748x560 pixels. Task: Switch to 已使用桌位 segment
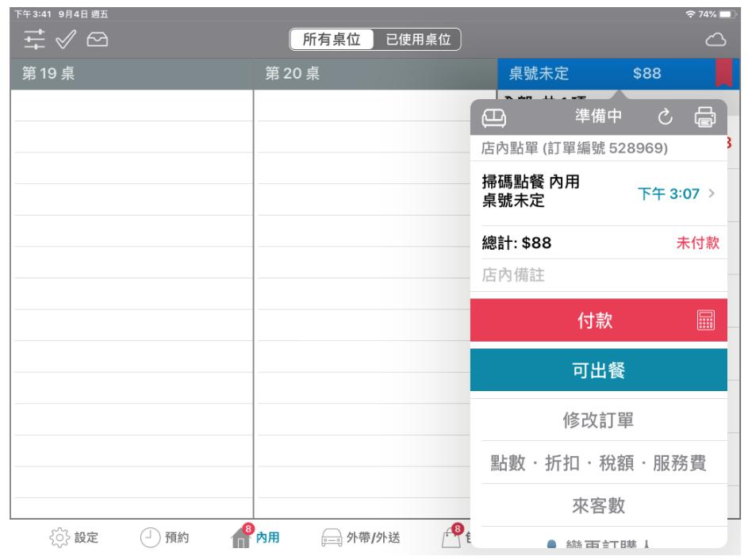point(417,40)
